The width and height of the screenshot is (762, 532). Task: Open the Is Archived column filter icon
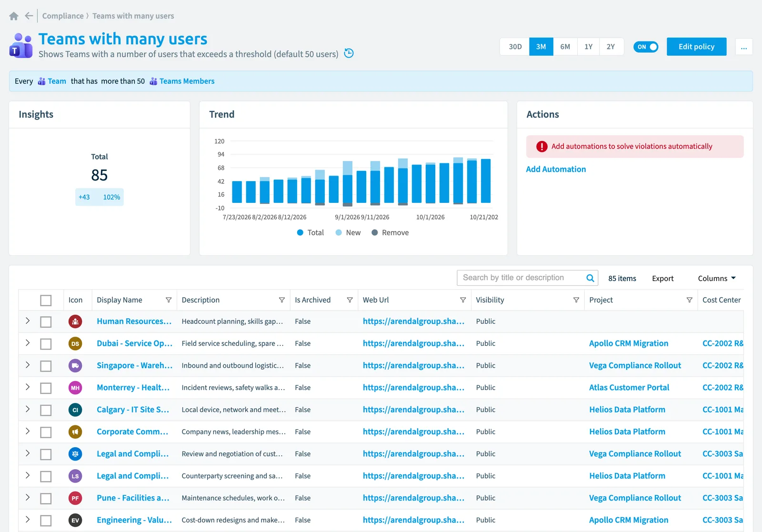click(x=350, y=300)
